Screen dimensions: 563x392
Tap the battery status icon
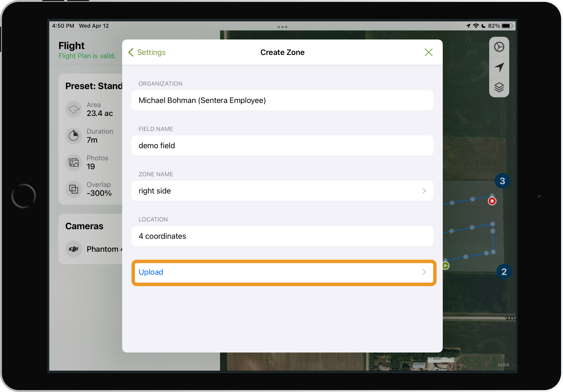[x=507, y=26]
